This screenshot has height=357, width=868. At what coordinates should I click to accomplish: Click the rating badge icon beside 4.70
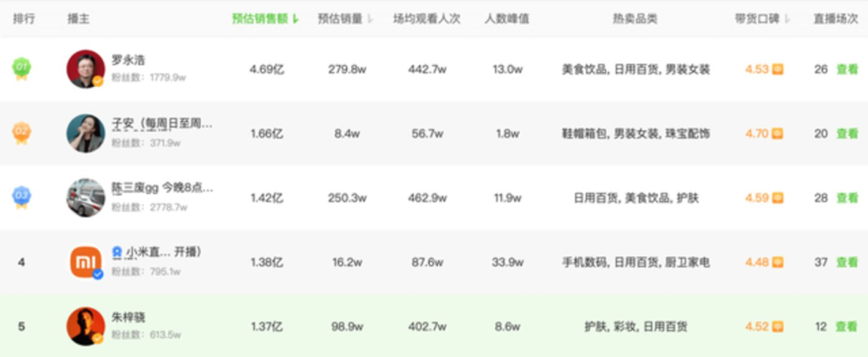click(x=778, y=133)
